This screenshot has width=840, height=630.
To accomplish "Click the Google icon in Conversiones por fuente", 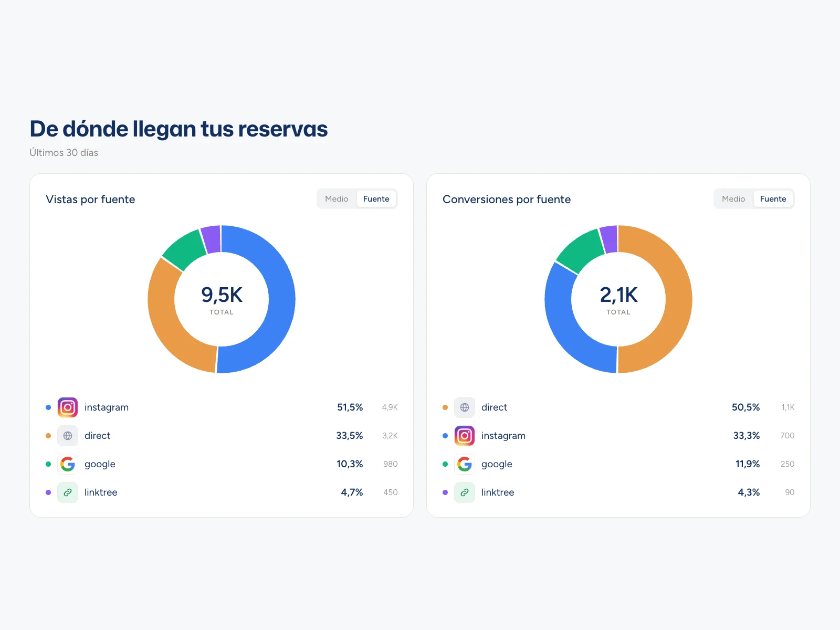I will [465, 464].
